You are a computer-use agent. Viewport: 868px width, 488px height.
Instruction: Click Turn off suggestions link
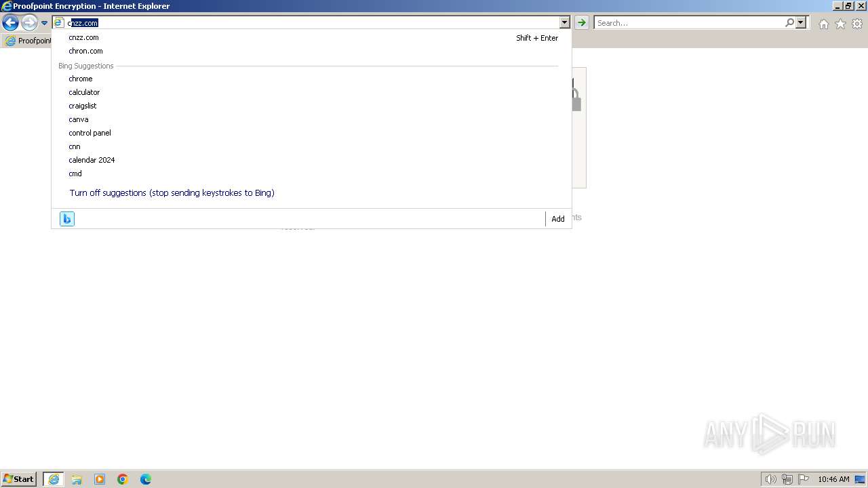[x=172, y=193]
